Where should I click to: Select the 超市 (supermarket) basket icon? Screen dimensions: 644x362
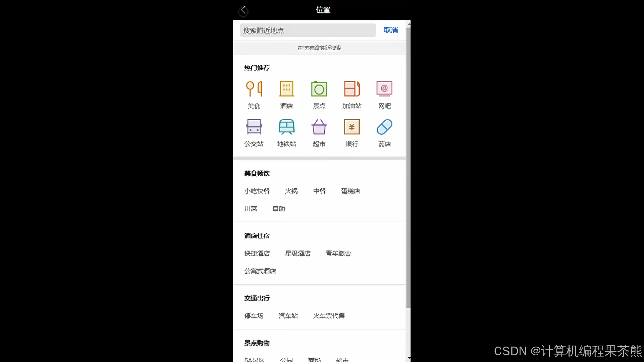point(319,127)
